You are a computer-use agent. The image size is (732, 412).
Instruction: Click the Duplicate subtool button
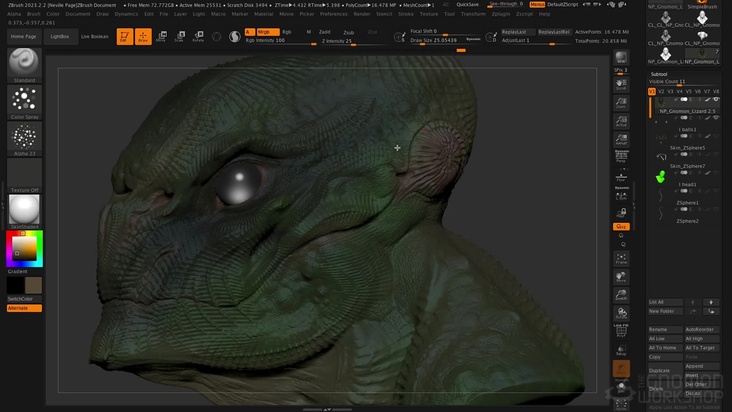[665, 370]
